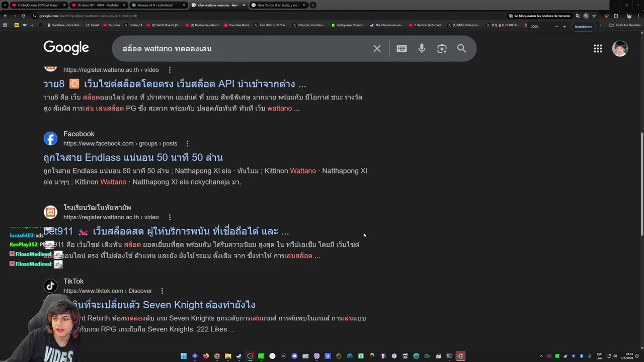The height and width of the screenshot is (362, 644).
Task: Click the โรงเรียนวัฒโนทัยพายัพ site favicon
Action: click(50, 212)
